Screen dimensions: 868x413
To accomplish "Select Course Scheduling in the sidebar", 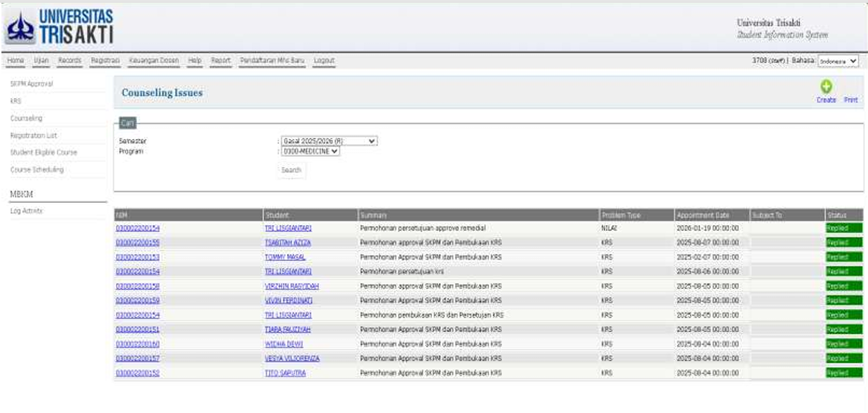I will point(37,170).
